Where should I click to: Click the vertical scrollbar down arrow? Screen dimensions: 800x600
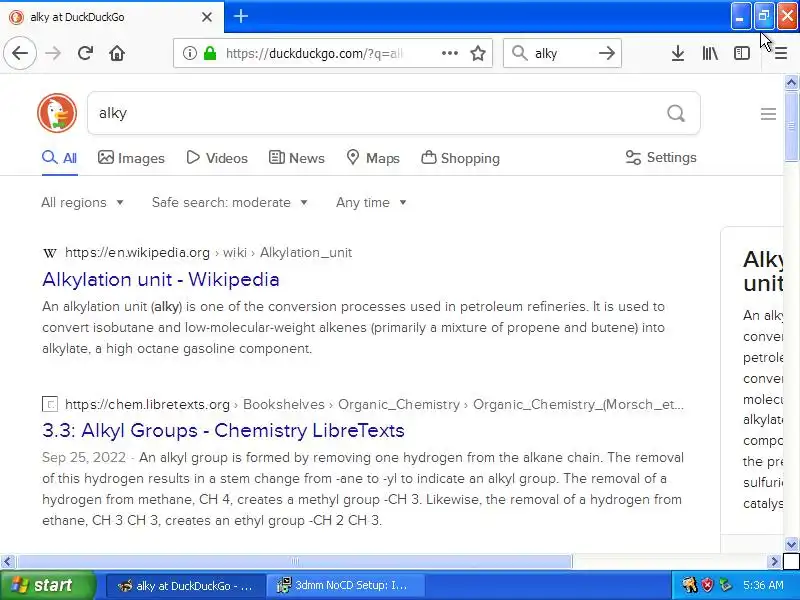tap(791, 544)
